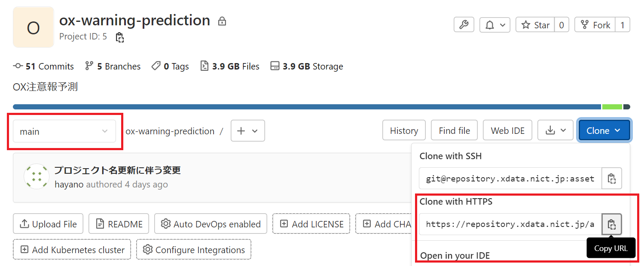Open the plus dropdown to add files
Viewport: 644px width, 266px height.
pyautogui.click(x=247, y=131)
